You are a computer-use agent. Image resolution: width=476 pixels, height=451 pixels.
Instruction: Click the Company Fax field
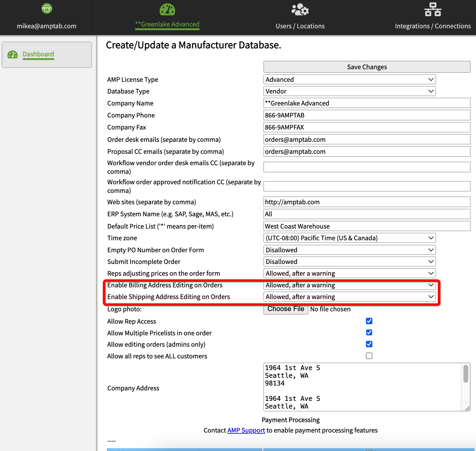367,127
